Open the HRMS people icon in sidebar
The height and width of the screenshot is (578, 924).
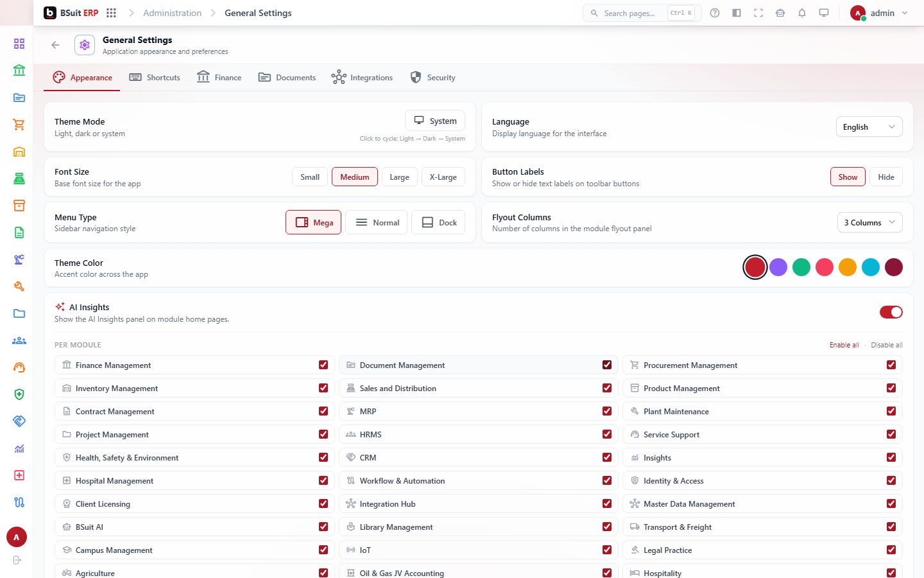(19, 340)
